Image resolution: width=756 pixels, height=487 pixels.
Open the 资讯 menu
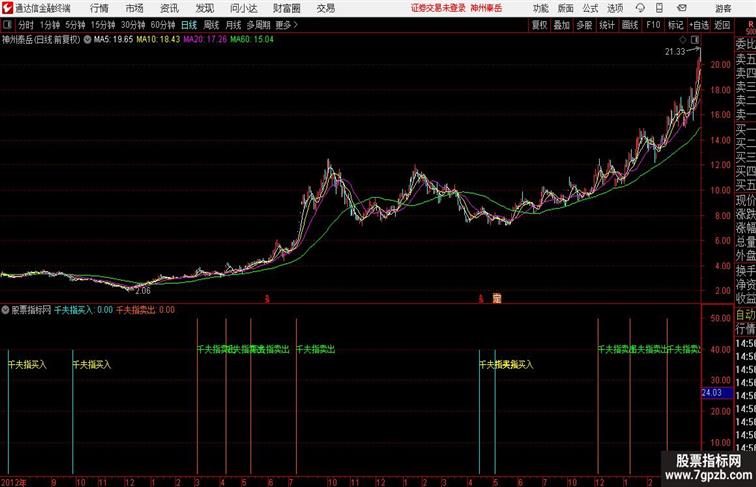pos(169,8)
